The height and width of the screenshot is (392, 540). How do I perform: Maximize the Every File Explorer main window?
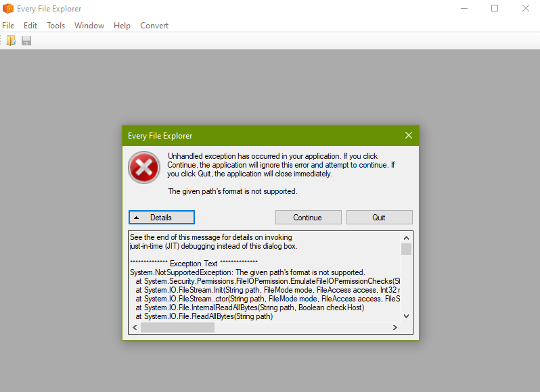coord(495,8)
